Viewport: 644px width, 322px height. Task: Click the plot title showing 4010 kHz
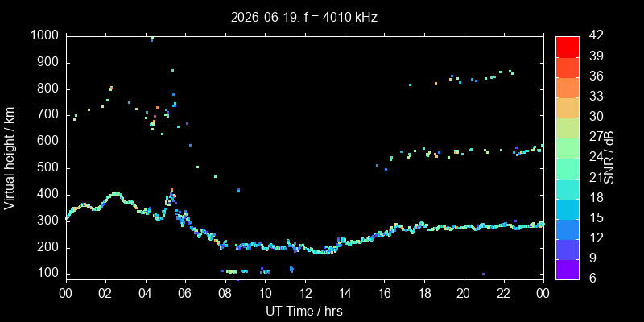click(304, 17)
